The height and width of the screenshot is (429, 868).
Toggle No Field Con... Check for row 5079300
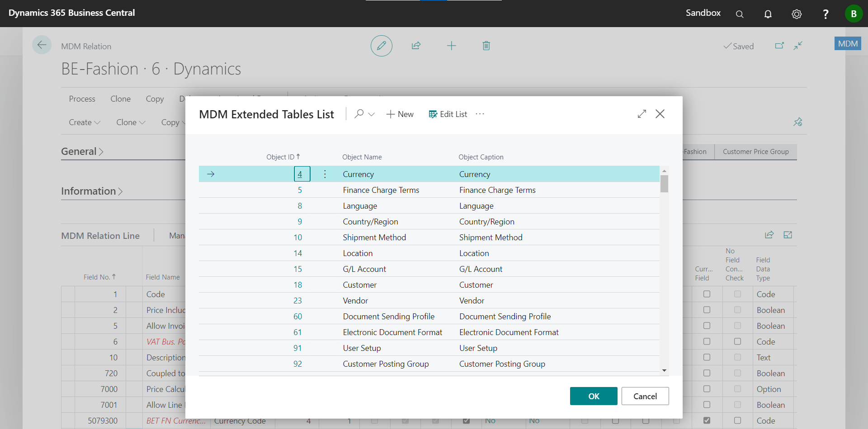(737, 420)
